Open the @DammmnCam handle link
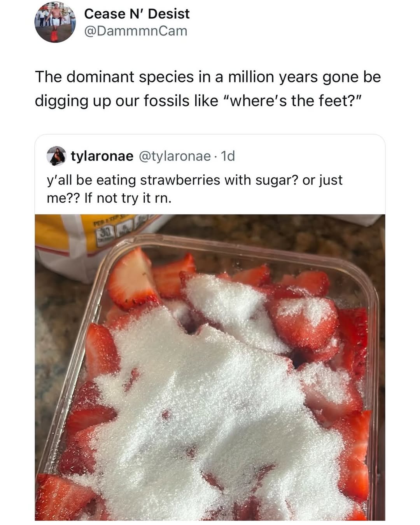The image size is (420, 525). point(136,31)
